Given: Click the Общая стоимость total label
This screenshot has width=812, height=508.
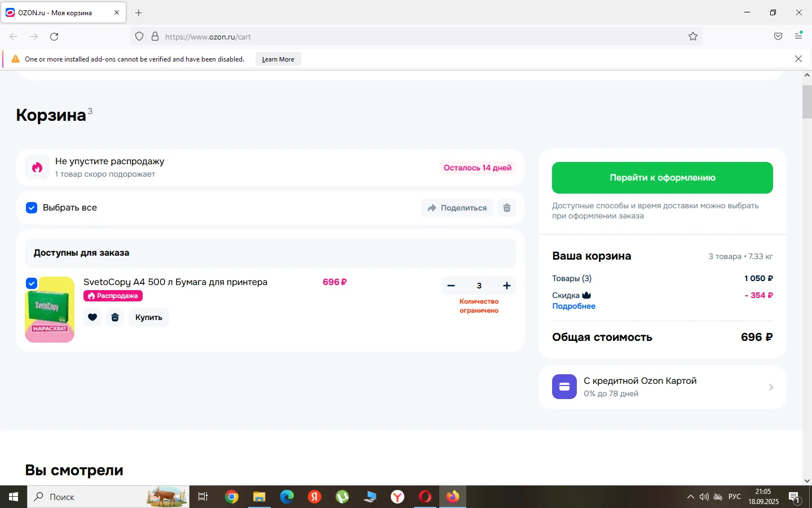Looking at the screenshot, I should pos(602,338).
